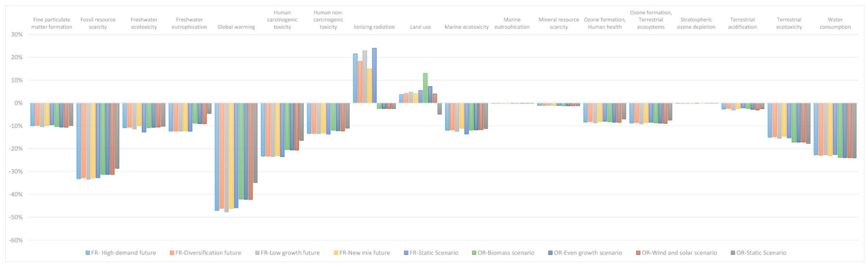This screenshot has height=267, width=868.
Task: Click the yellow FR-New mix bar in Ionizing radiation
Action: coord(370,86)
